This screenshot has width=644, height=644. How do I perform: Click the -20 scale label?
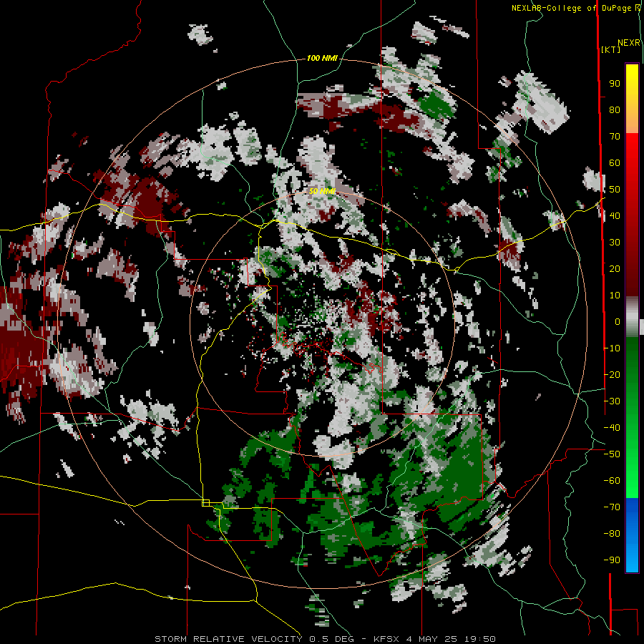click(x=612, y=375)
